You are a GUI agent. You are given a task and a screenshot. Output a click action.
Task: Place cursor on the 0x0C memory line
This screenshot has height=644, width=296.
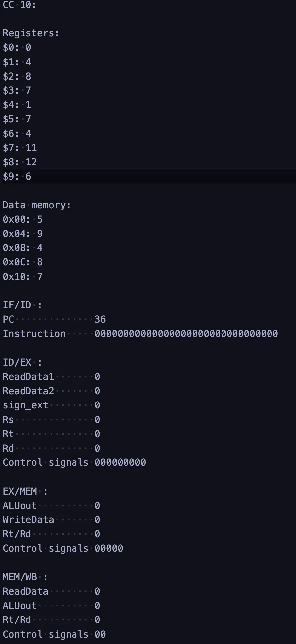tap(23, 262)
